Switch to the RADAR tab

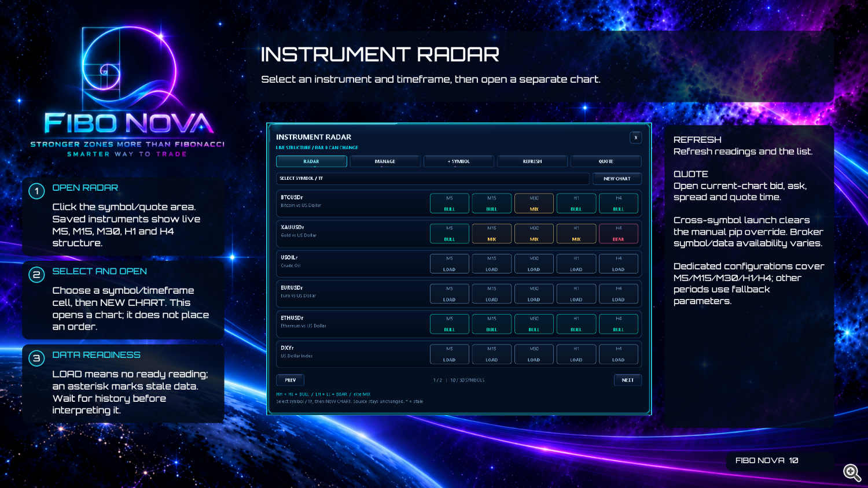coord(311,161)
